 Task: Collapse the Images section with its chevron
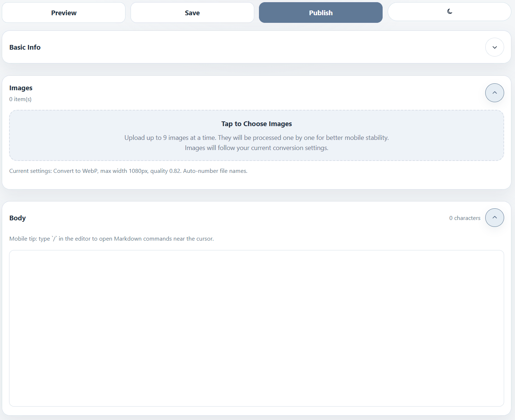(x=494, y=93)
